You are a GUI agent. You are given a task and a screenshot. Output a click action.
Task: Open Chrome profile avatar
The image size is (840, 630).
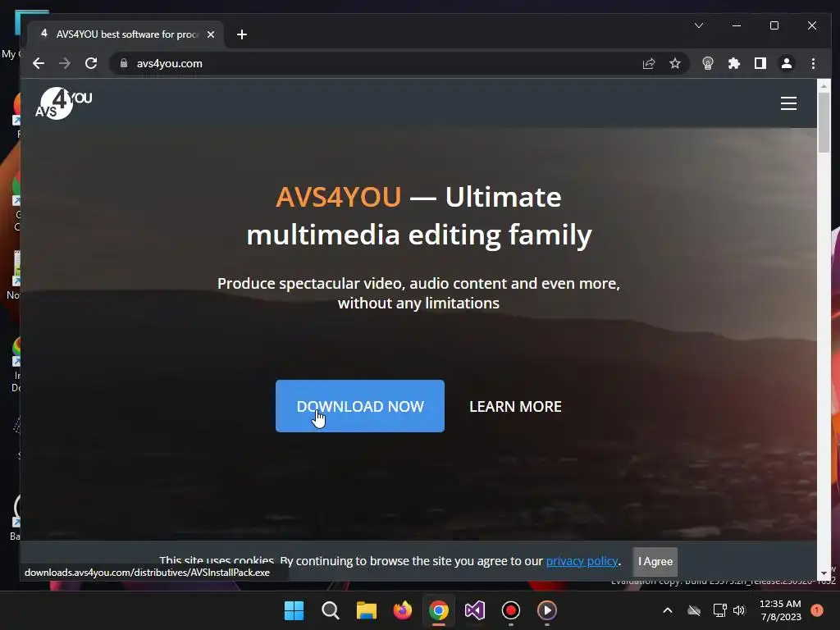787,63
